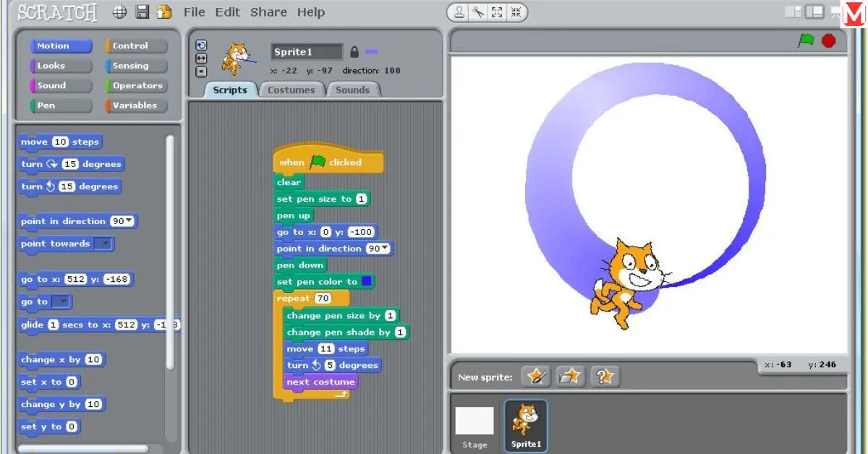Image resolution: width=868 pixels, height=454 pixels.
Task: Click the blocks palette vertical scrollbar
Action: tap(170, 253)
